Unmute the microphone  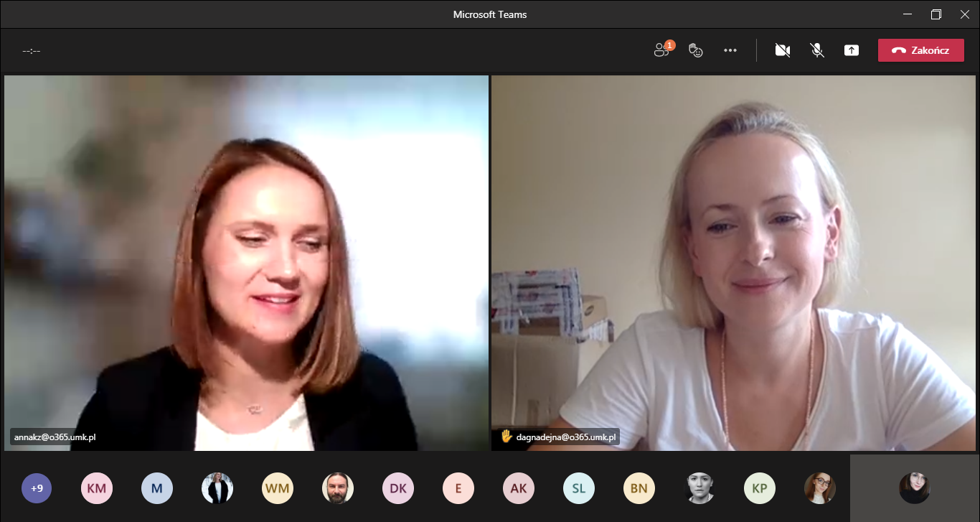tap(817, 50)
